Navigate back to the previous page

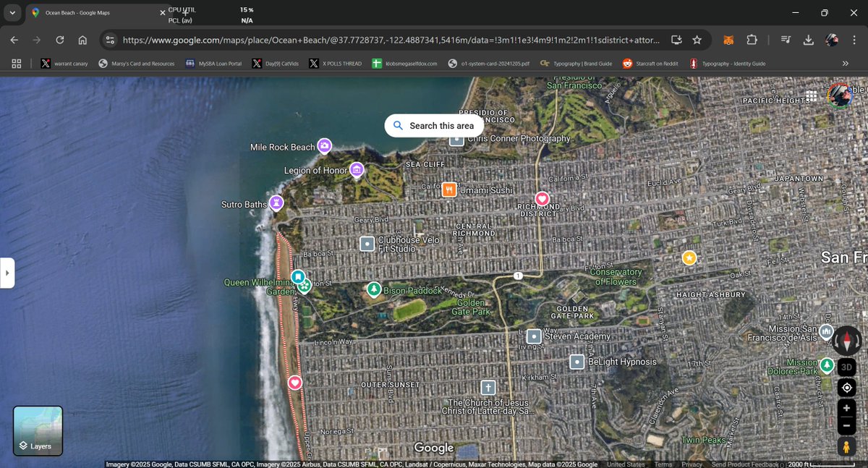(14, 40)
